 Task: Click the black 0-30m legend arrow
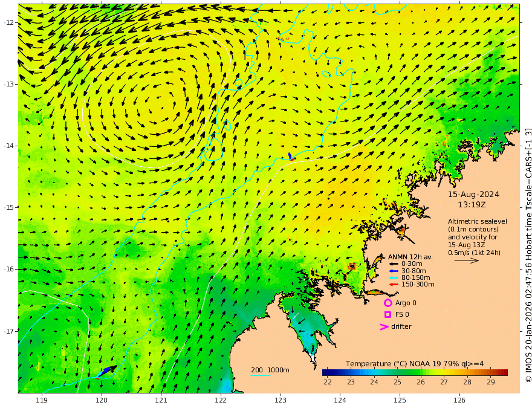tap(394, 264)
